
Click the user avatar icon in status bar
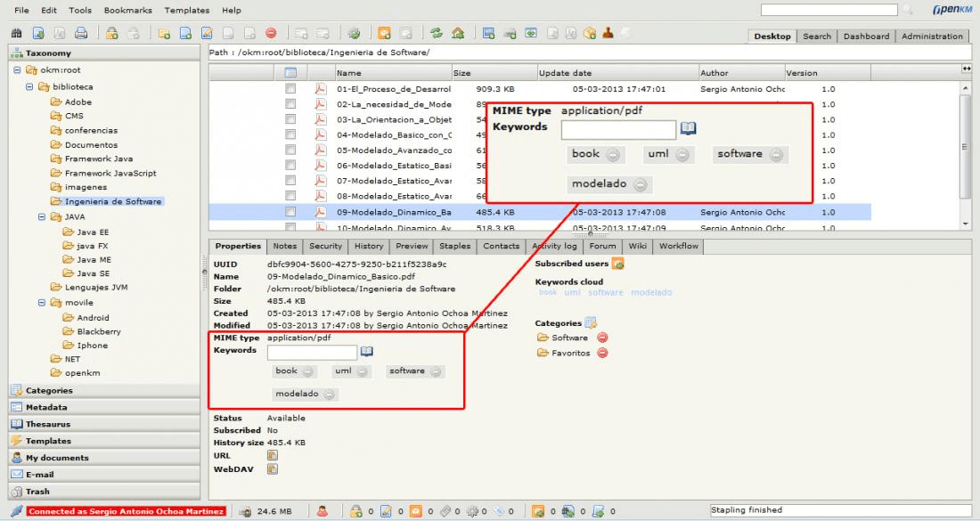323,511
